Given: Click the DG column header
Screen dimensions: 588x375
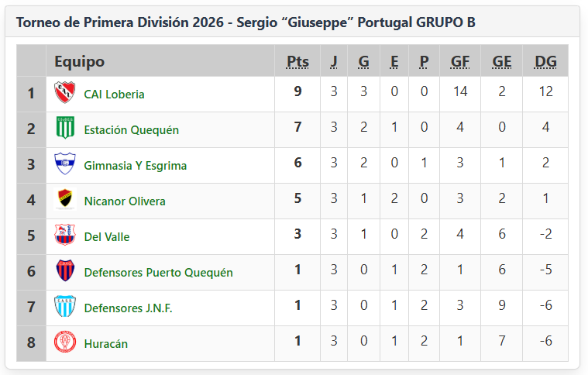Looking at the screenshot, I should pyautogui.click(x=545, y=62).
